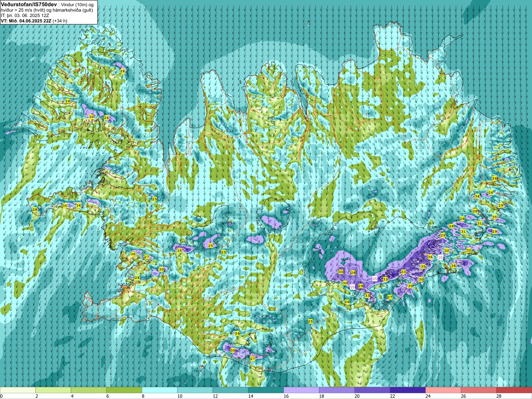Click the legend scale tick label "16"

point(286,396)
